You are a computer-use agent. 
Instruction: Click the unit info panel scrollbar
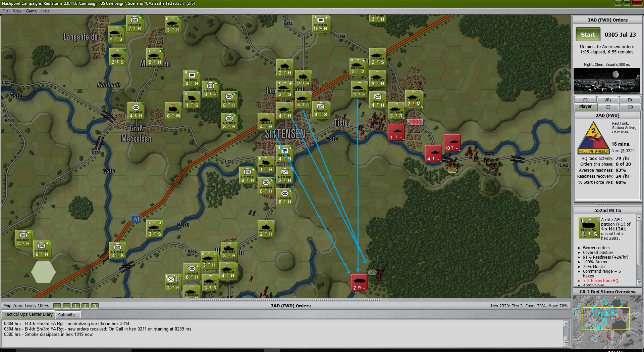click(639, 250)
